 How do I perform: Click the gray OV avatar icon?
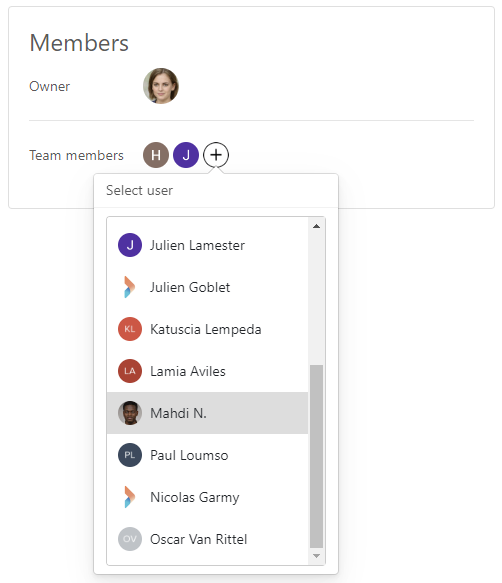(130, 539)
